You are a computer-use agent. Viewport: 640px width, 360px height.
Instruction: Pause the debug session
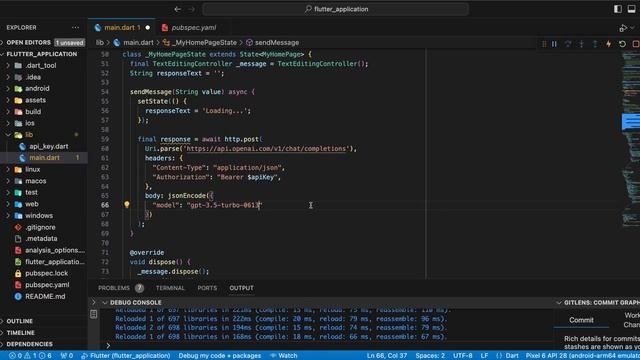click(554, 44)
